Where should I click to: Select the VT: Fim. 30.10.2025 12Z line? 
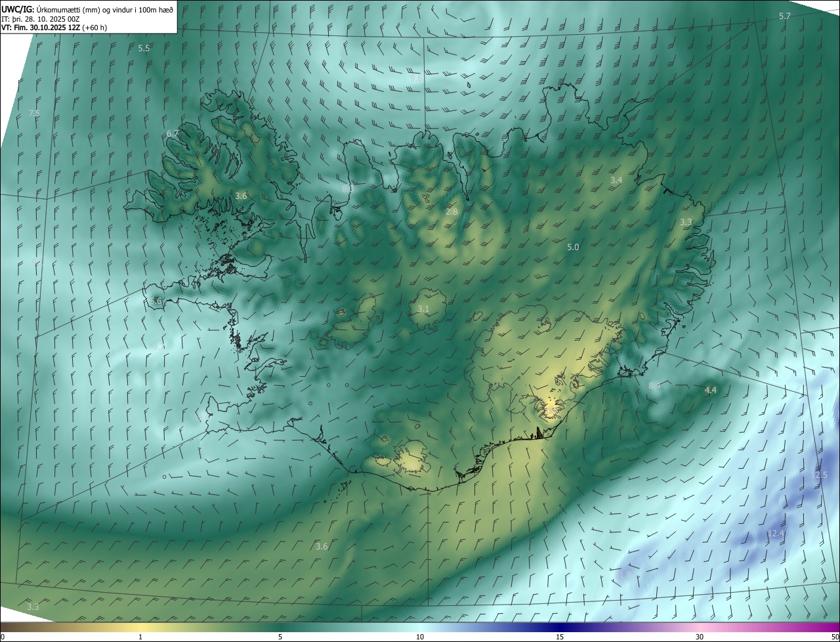tap(54, 28)
